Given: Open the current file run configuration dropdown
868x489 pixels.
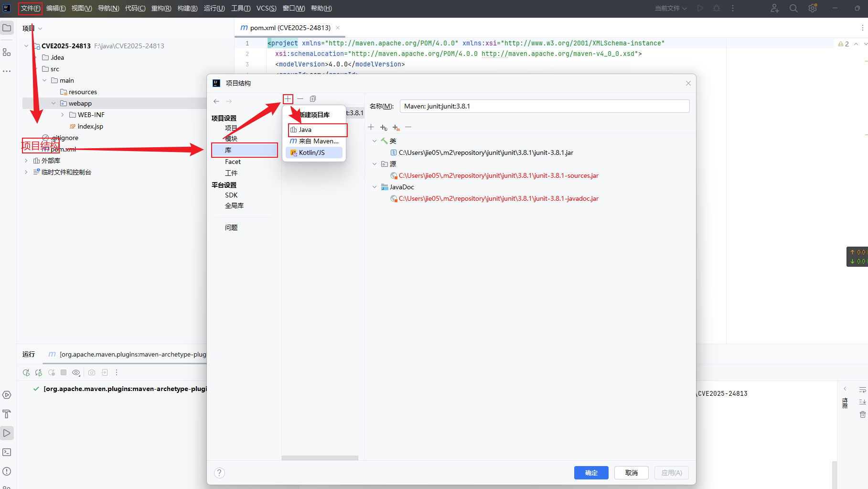Looking at the screenshot, I should pos(671,8).
